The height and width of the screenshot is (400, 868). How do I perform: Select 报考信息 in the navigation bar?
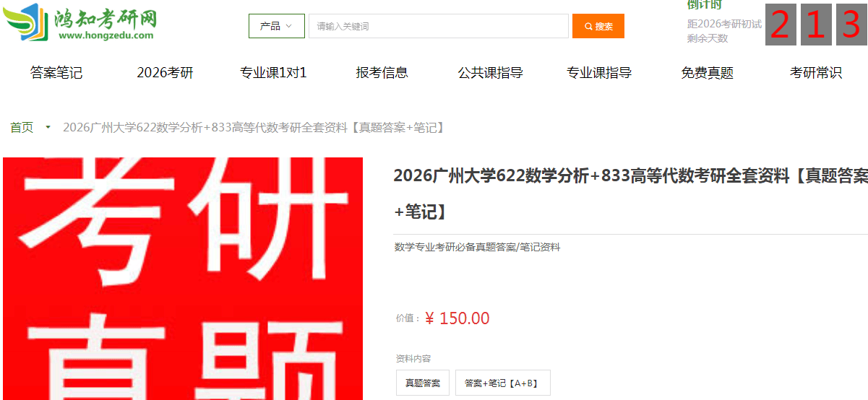(x=382, y=73)
